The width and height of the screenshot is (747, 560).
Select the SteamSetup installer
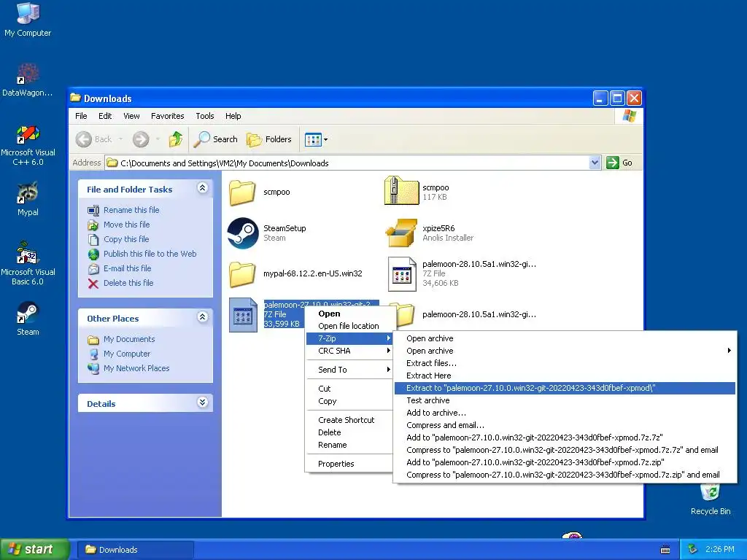click(242, 233)
